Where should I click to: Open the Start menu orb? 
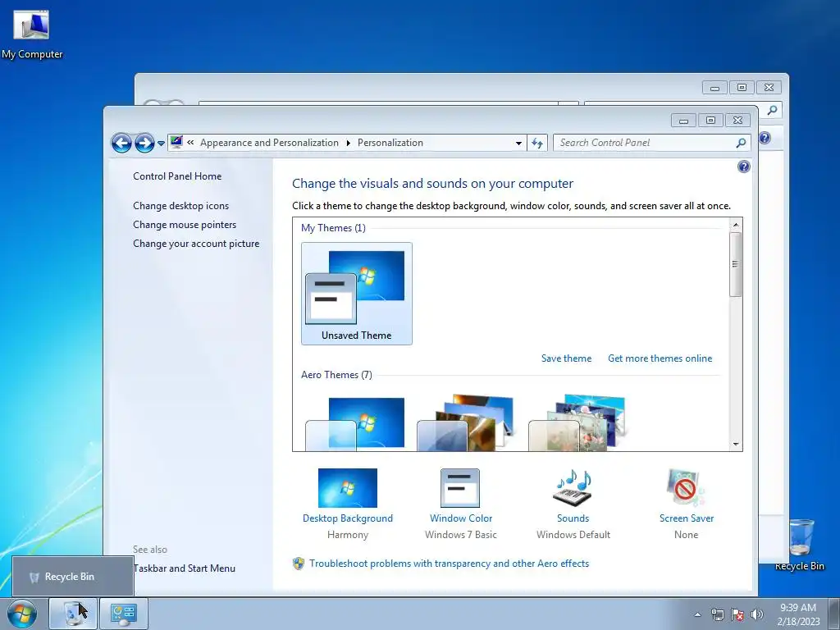click(22, 614)
